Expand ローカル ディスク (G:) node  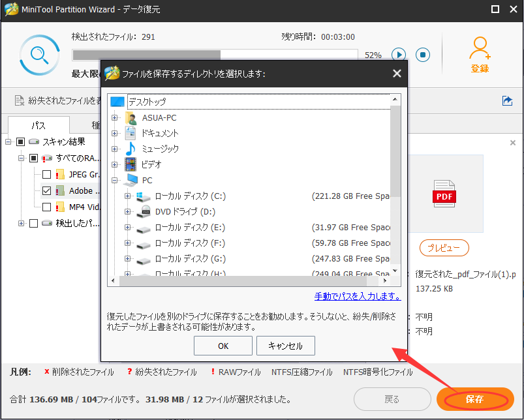tap(127, 259)
